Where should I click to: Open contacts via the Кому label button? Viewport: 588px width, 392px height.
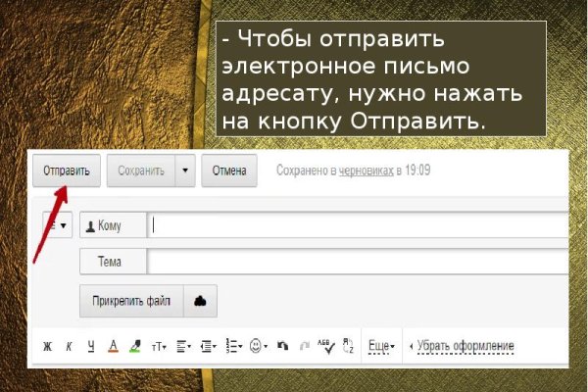[x=113, y=225]
